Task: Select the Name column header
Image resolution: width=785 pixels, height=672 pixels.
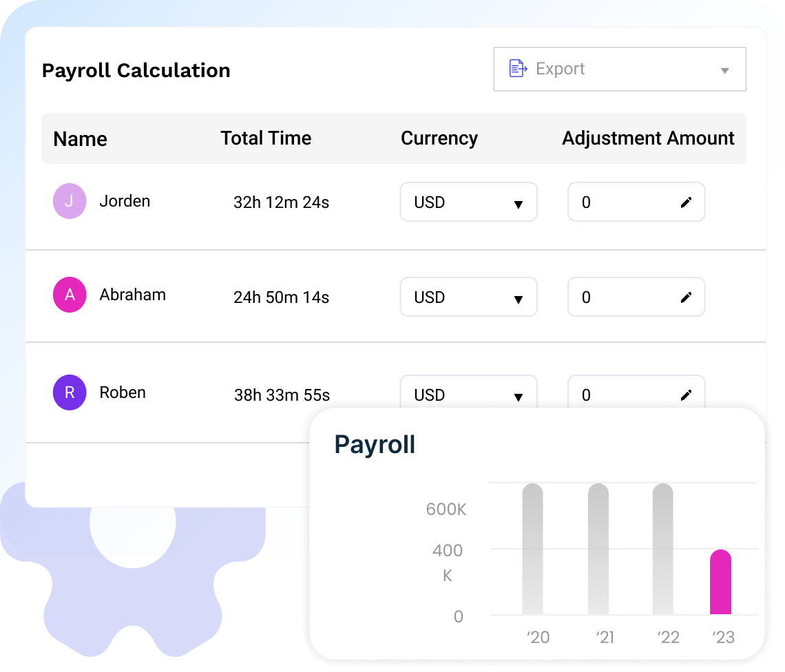Action: [x=80, y=138]
